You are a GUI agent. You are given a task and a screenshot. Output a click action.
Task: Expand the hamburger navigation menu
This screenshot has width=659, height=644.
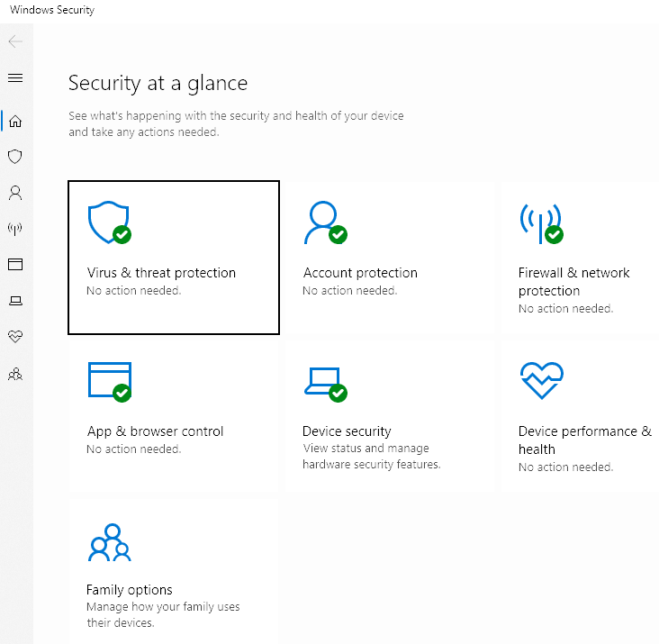(x=15, y=77)
